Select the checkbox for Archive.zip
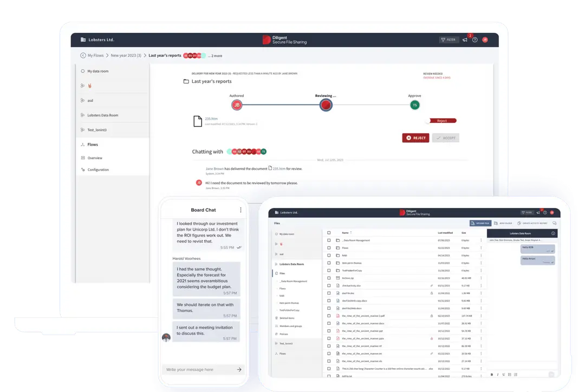Screen dimensions: 585x392 tap(329, 278)
